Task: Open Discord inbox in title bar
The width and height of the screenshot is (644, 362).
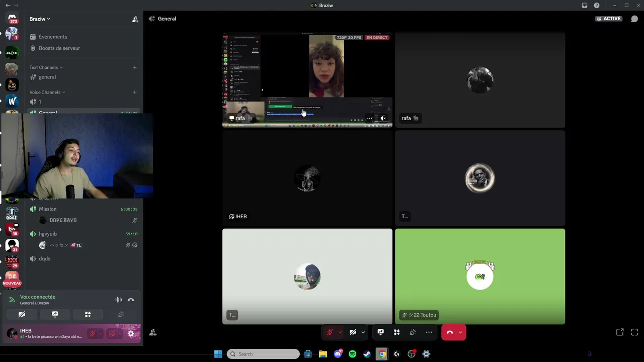Action: (585, 6)
